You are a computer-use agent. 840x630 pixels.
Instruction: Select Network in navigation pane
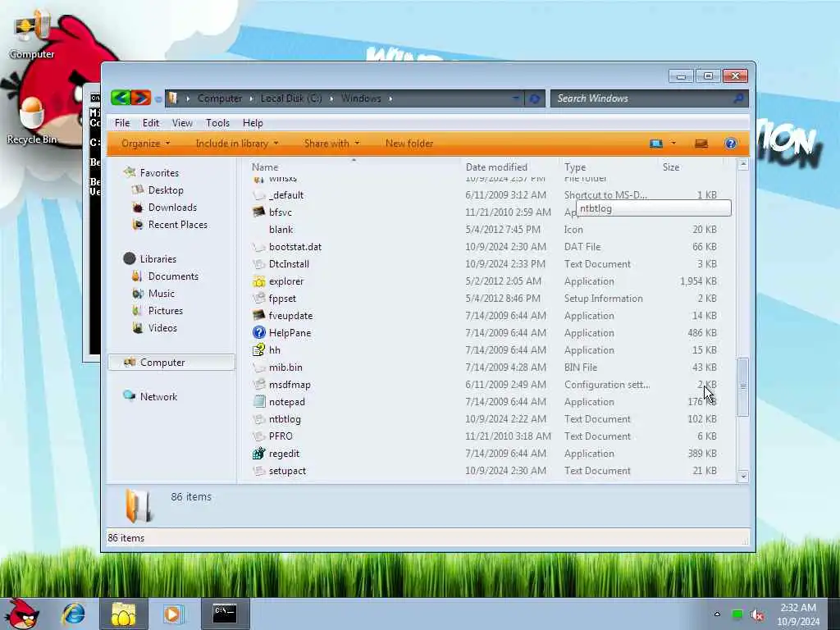[158, 397]
